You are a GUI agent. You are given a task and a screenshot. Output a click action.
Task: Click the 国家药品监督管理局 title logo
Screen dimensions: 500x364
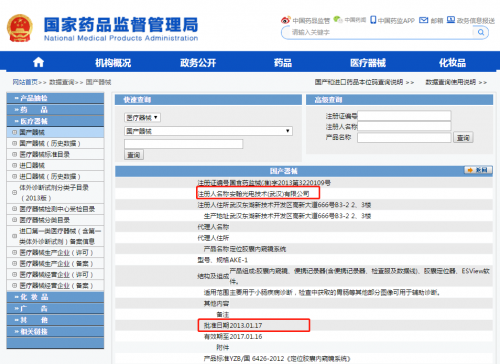click(121, 29)
